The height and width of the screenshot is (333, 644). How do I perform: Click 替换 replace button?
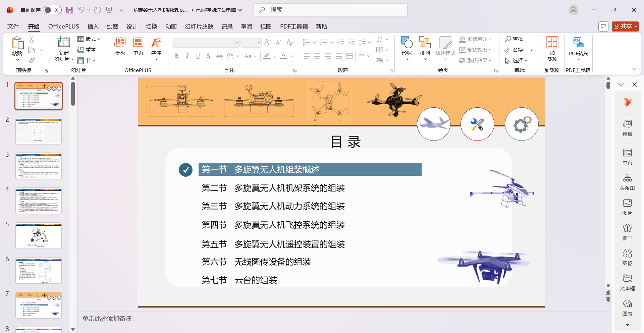(x=514, y=50)
